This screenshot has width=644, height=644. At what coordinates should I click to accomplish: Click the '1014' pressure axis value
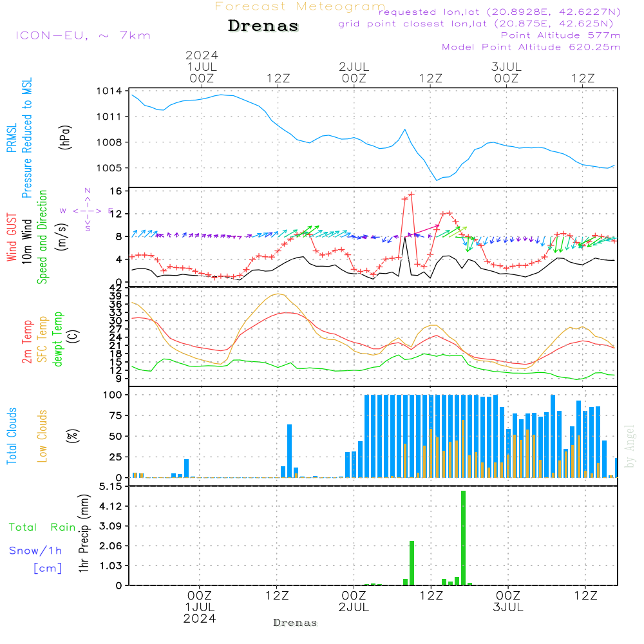coord(109,91)
